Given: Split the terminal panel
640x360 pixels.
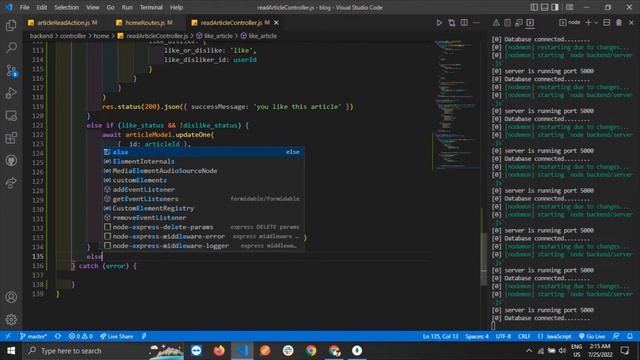Looking at the screenshot, I should point(607,23).
